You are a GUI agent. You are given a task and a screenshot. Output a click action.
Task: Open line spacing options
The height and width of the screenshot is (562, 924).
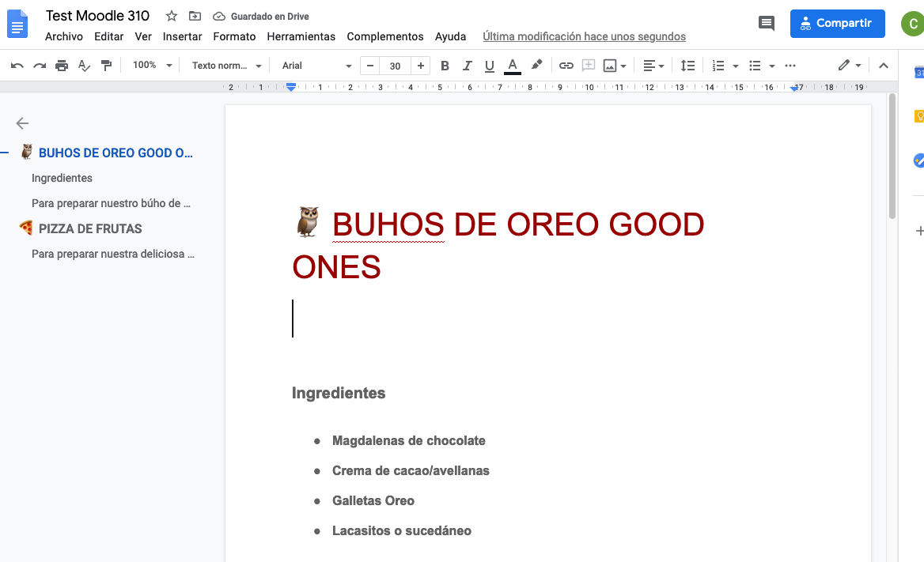[x=687, y=66]
